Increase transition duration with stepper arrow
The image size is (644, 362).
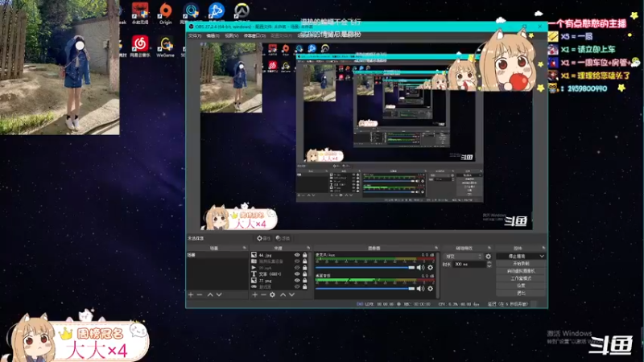[489, 263]
